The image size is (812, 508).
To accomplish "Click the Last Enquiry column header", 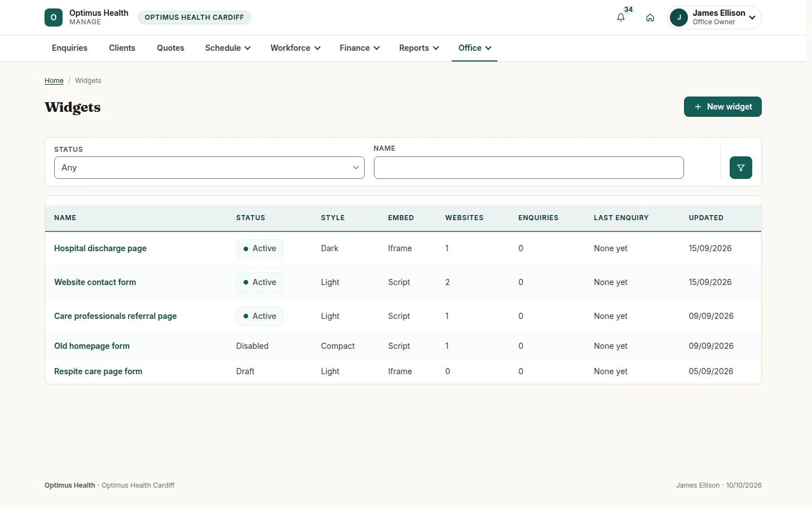I will click(621, 218).
